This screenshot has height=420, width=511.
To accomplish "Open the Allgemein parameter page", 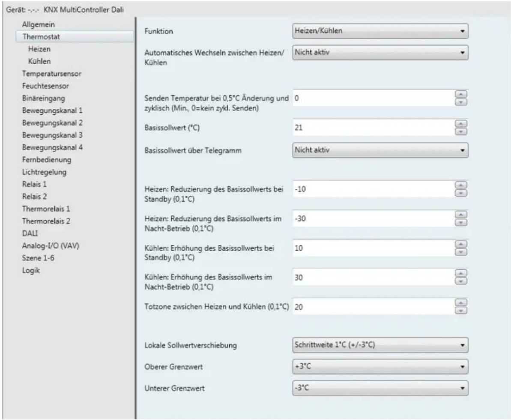I will click(39, 24).
